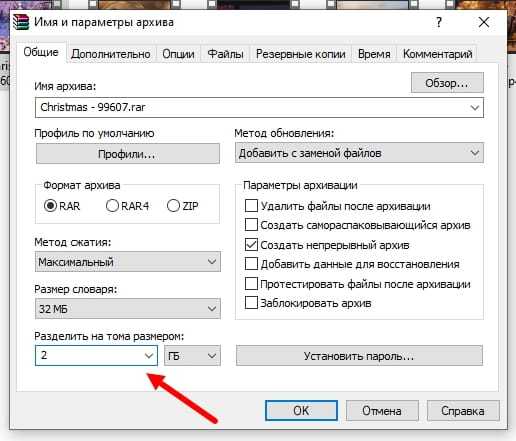Go to the 'Комментарий' tab
The image size is (516, 441).
(437, 54)
